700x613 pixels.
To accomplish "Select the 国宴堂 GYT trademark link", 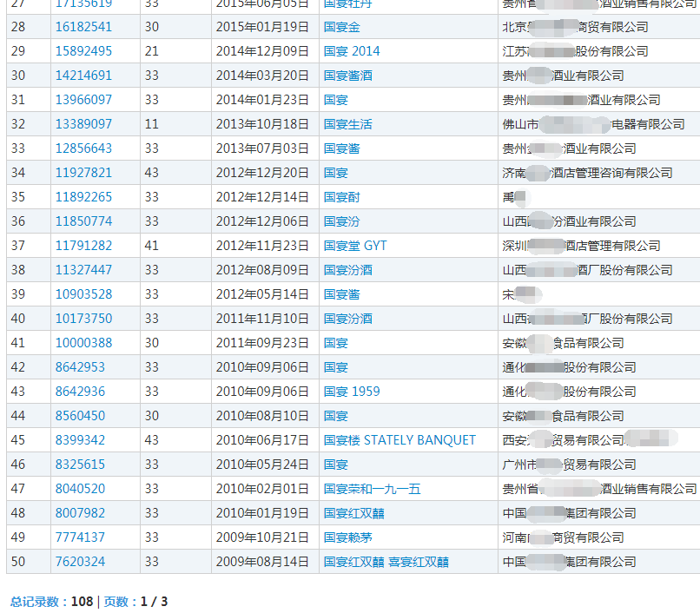I will [x=354, y=246].
